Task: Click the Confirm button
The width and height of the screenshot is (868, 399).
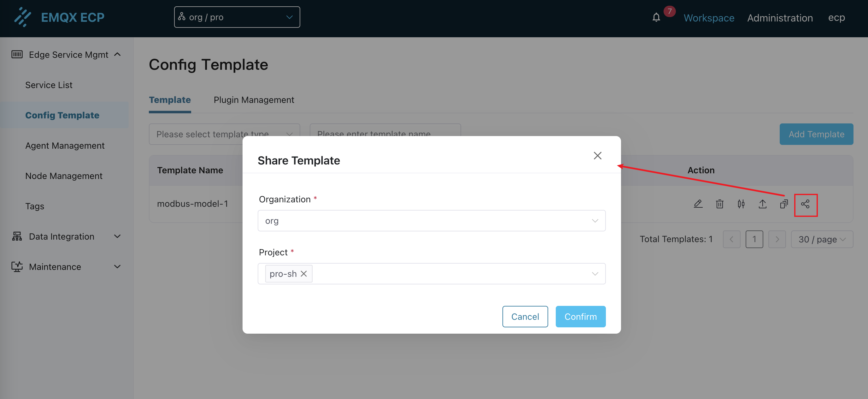Action: point(580,316)
